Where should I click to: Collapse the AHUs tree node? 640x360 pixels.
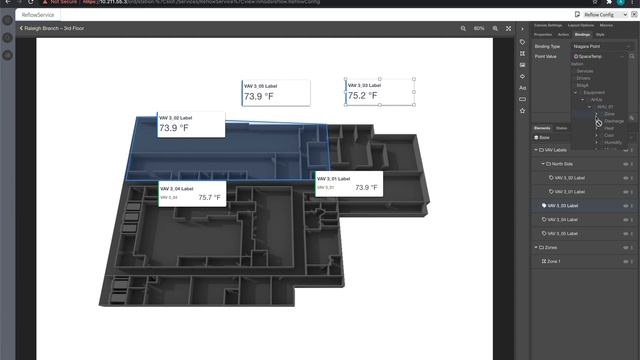pyautogui.click(x=582, y=100)
